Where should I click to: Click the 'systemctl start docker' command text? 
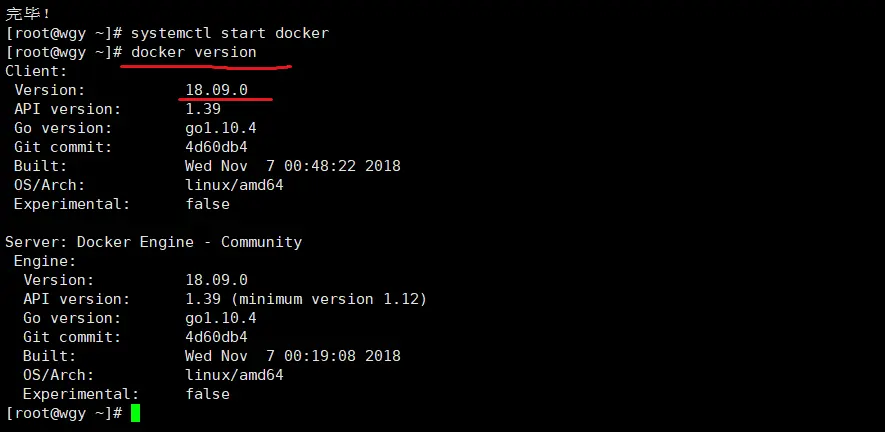click(229, 33)
